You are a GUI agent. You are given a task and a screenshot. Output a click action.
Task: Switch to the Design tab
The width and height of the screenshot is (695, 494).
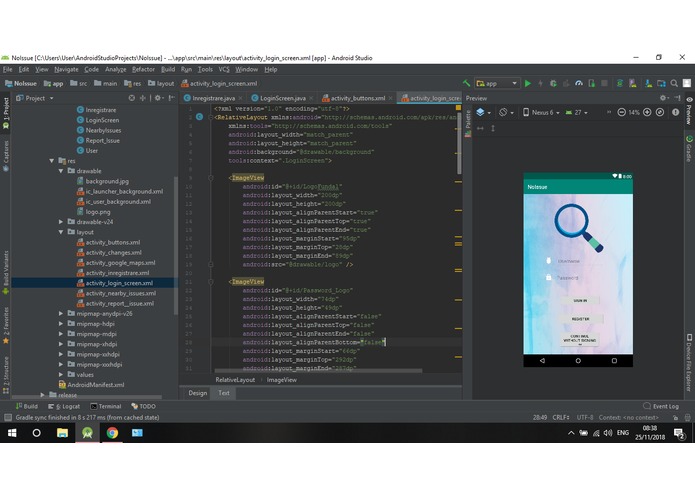point(197,393)
